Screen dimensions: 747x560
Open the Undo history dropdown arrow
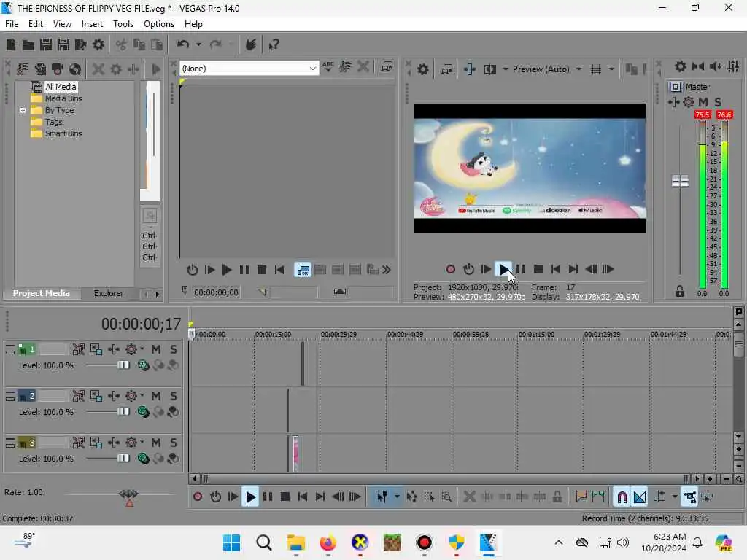pyautogui.click(x=198, y=44)
